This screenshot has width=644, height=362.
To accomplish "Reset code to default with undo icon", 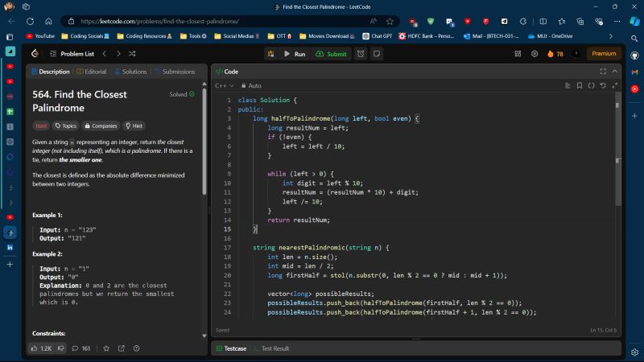I will point(603,85).
